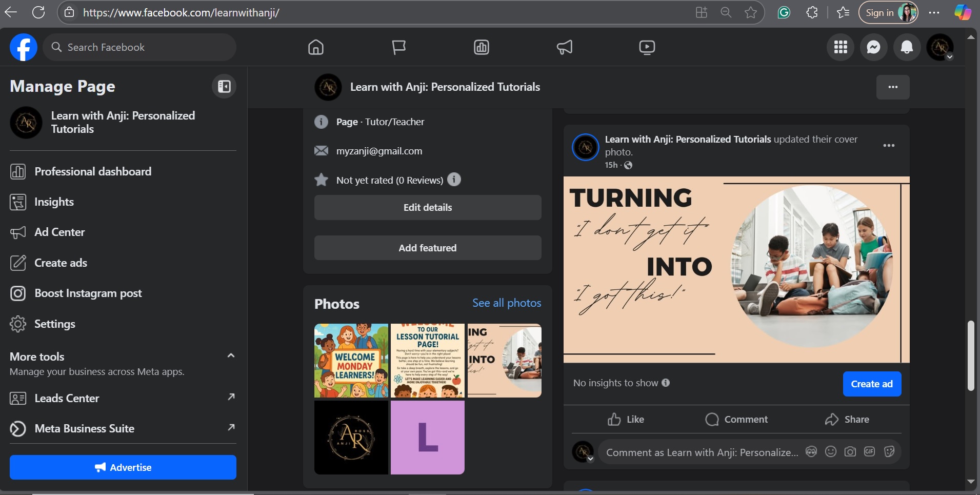Open the browser Favorites list icon

click(x=843, y=12)
